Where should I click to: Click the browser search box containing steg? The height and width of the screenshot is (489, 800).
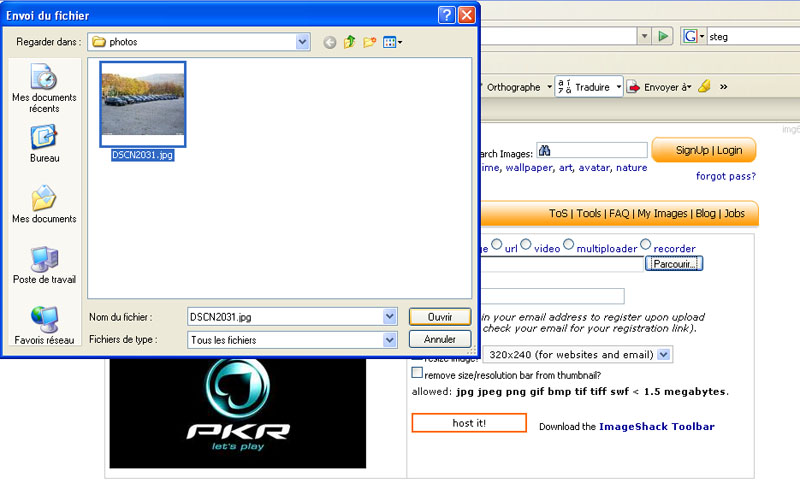click(754, 36)
